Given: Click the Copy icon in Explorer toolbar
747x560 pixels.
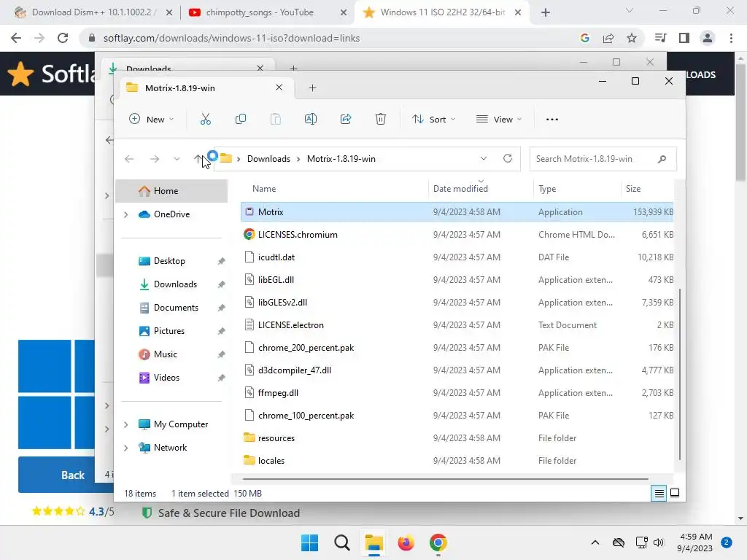Looking at the screenshot, I should [x=241, y=119].
